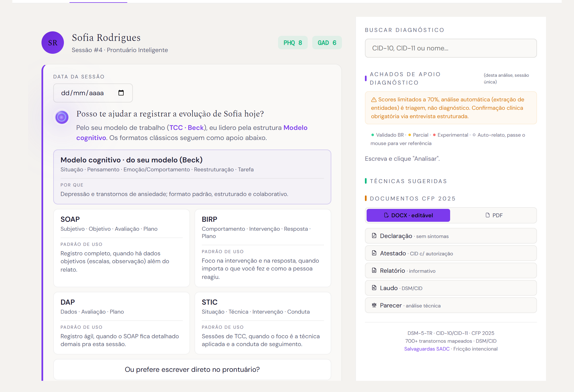Click the 'Buscar diagnóstico' label
The image size is (574, 392).
click(405, 30)
